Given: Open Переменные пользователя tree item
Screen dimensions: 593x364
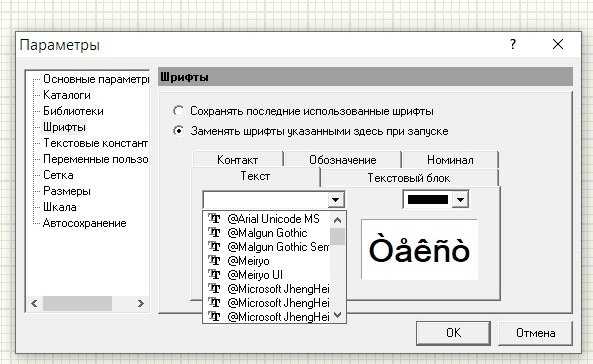Looking at the screenshot, I should [95, 159].
